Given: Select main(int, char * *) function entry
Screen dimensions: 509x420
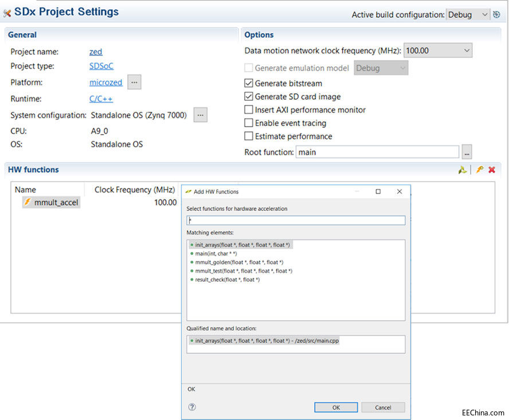Looking at the screenshot, I should coord(216,254).
